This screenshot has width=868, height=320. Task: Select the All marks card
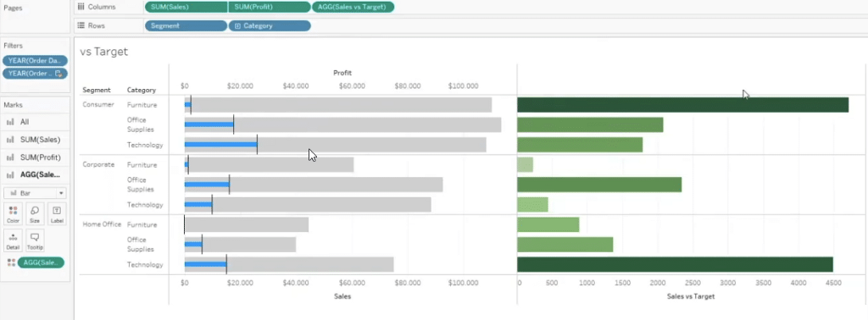pos(35,122)
